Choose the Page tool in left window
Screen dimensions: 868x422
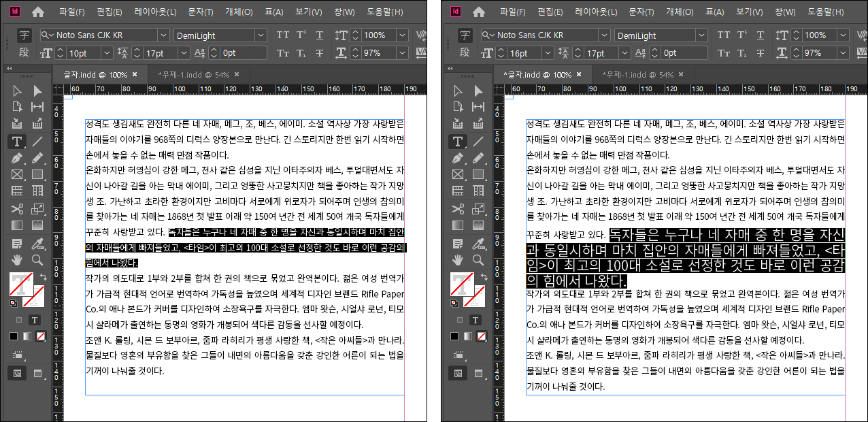pyautogui.click(x=18, y=107)
